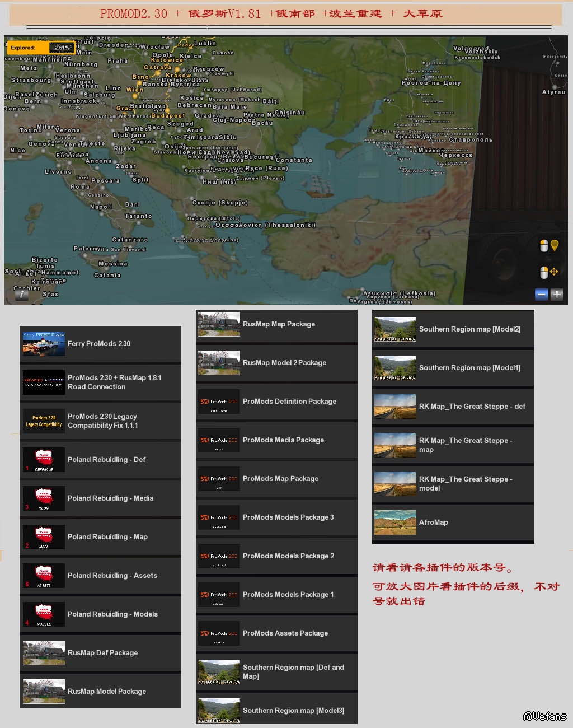Click the left-button mouse hint icon
The width and height of the screenshot is (573, 728).
(x=543, y=245)
